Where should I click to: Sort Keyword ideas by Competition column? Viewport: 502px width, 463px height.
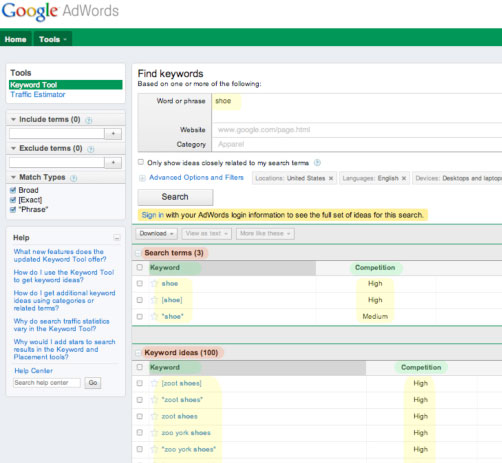tap(421, 367)
